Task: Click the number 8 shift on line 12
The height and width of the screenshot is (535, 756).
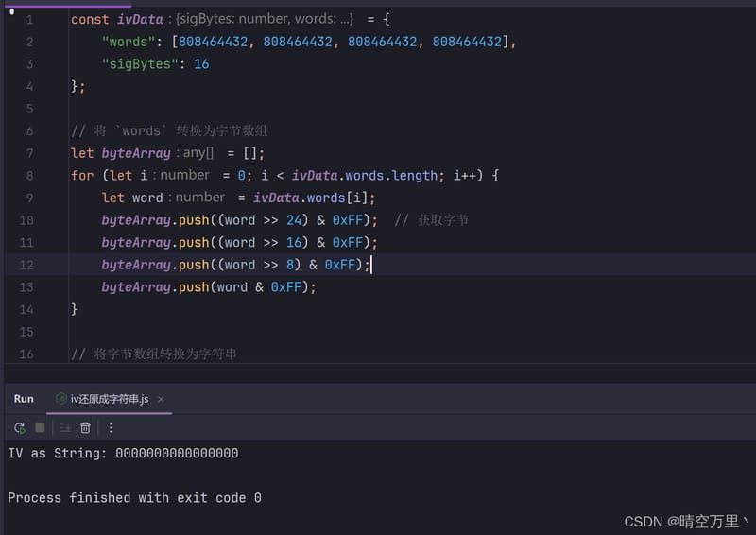Action: 290,265
